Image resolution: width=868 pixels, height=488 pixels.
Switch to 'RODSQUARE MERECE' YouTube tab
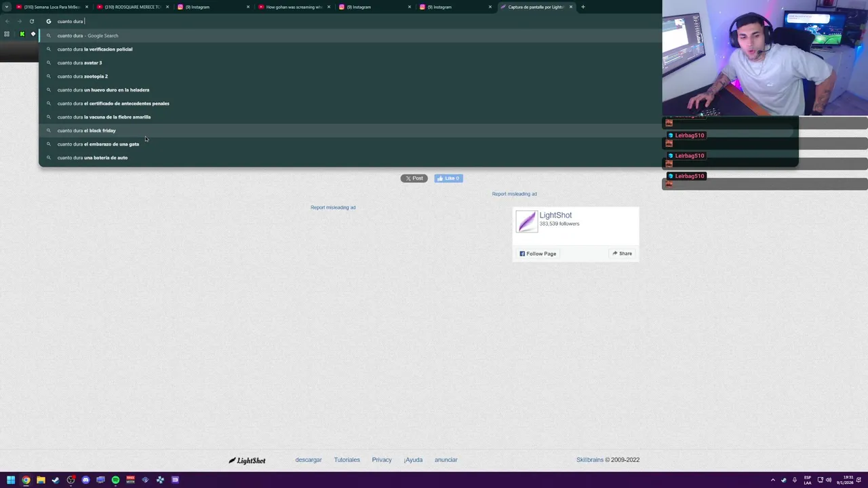pyautogui.click(x=133, y=7)
